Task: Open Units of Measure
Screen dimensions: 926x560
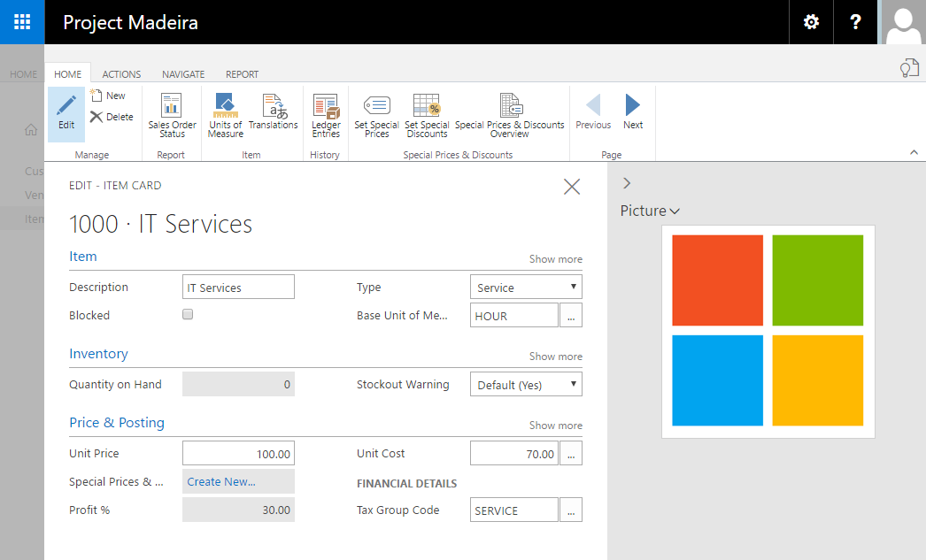Action: [x=225, y=115]
